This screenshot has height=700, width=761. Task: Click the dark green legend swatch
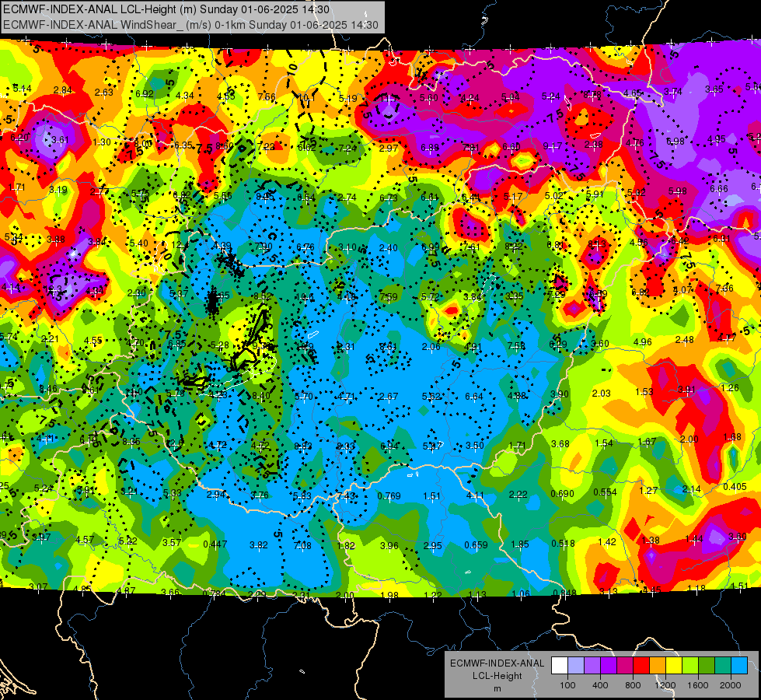[x=706, y=666]
